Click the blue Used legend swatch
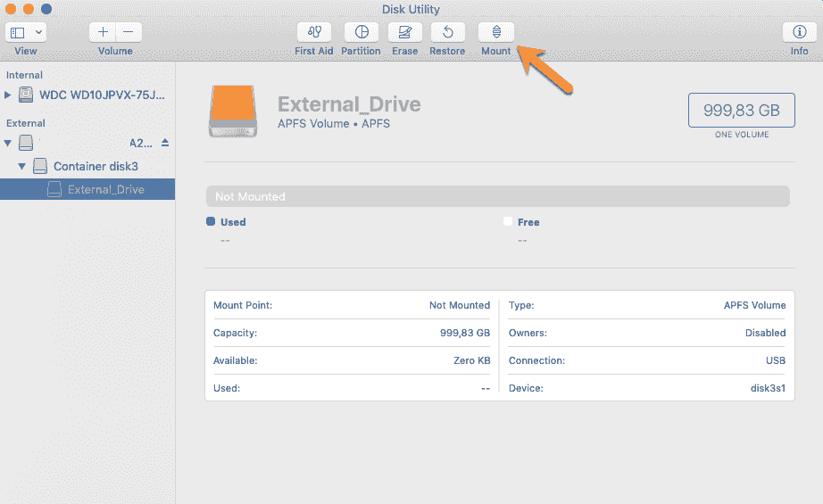 (x=211, y=221)
